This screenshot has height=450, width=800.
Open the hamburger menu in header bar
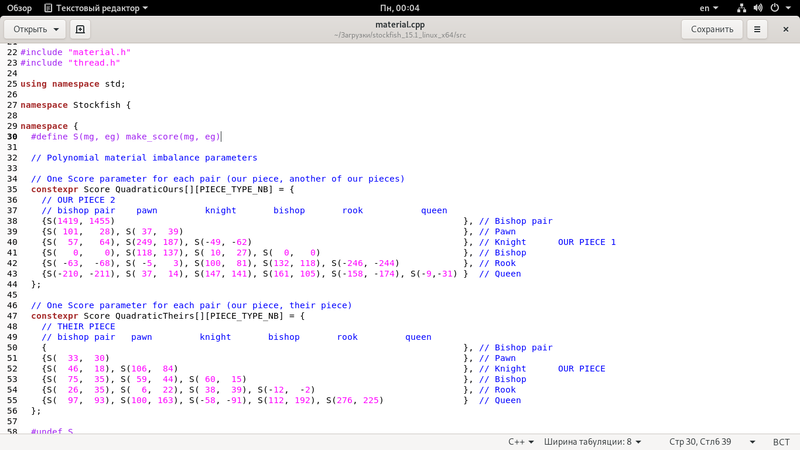(757, 29)
